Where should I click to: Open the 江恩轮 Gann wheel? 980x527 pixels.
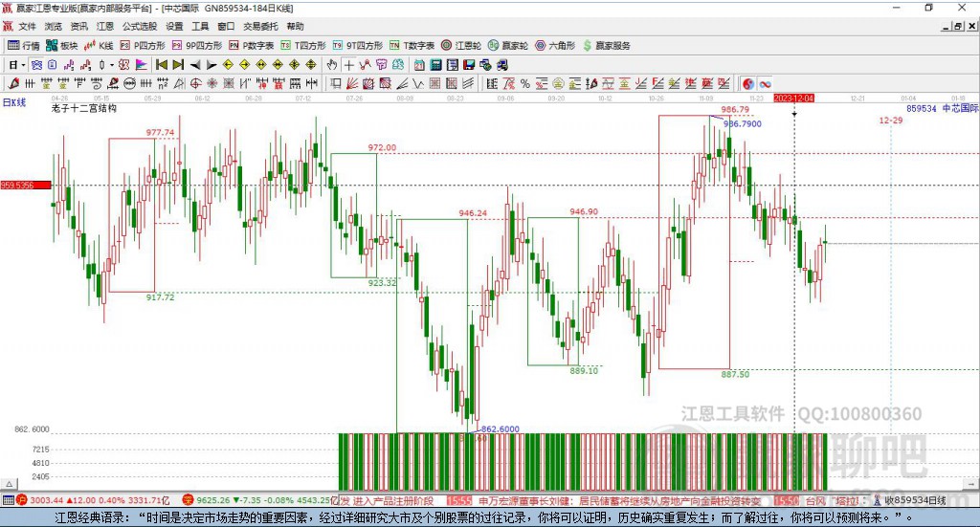[461, 46]
